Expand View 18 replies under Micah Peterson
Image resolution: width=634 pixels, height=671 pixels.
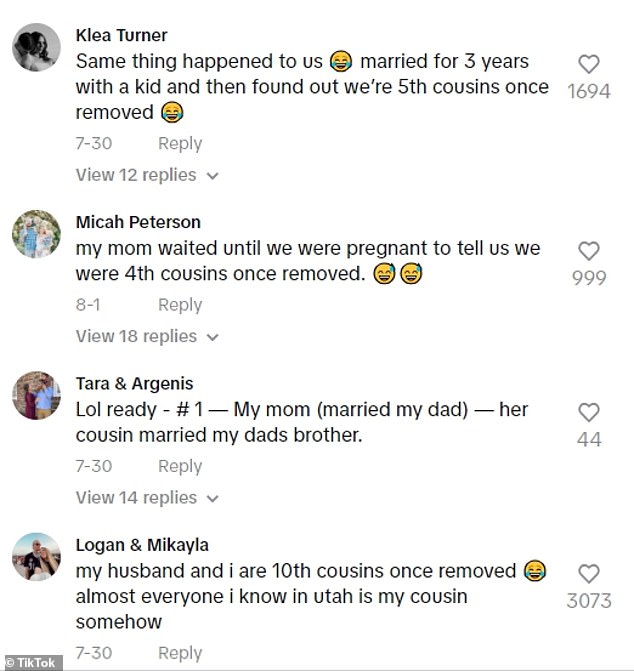click(147, 336)
